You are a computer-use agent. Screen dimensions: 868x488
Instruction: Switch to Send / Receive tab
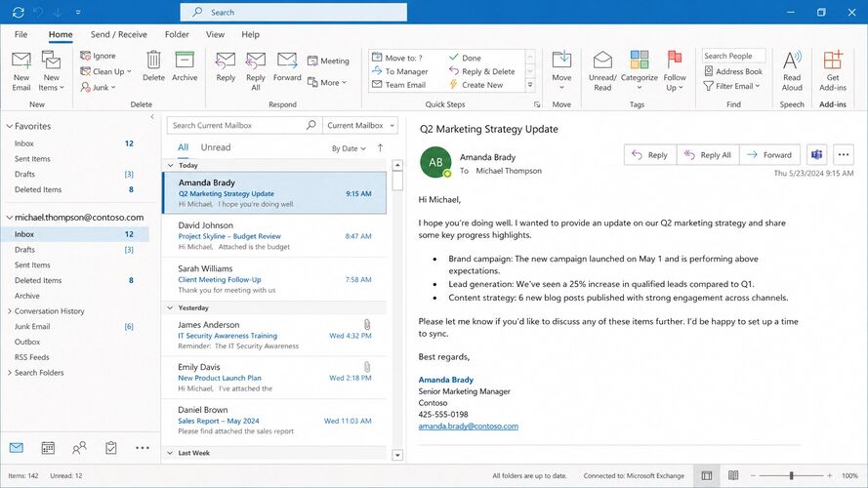[x=118, y=34]
